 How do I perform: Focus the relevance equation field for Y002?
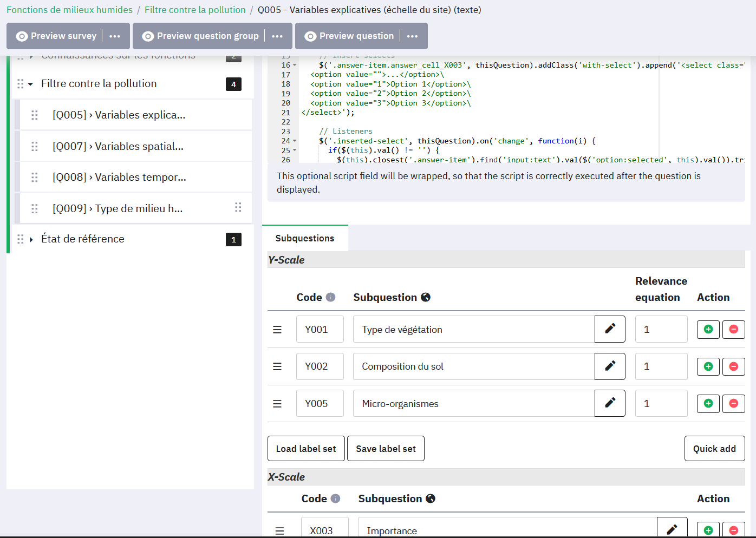[x=661, y=366]
